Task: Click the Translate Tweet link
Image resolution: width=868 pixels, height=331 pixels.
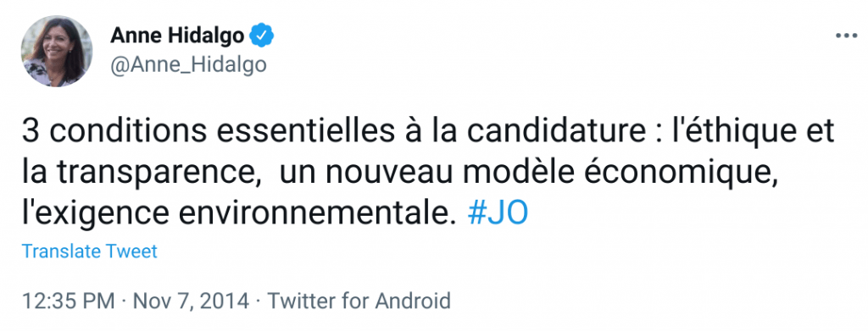Action: (x=90, y=251)
